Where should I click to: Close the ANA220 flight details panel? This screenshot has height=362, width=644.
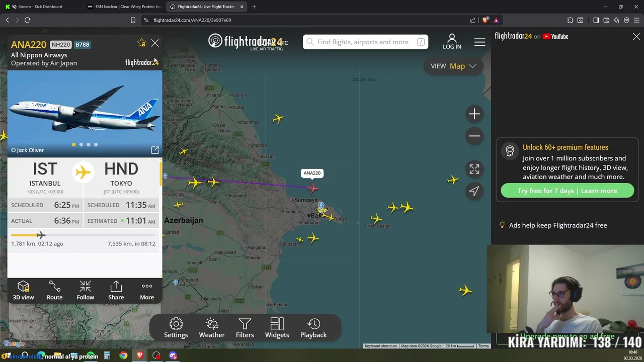(155, 43)
